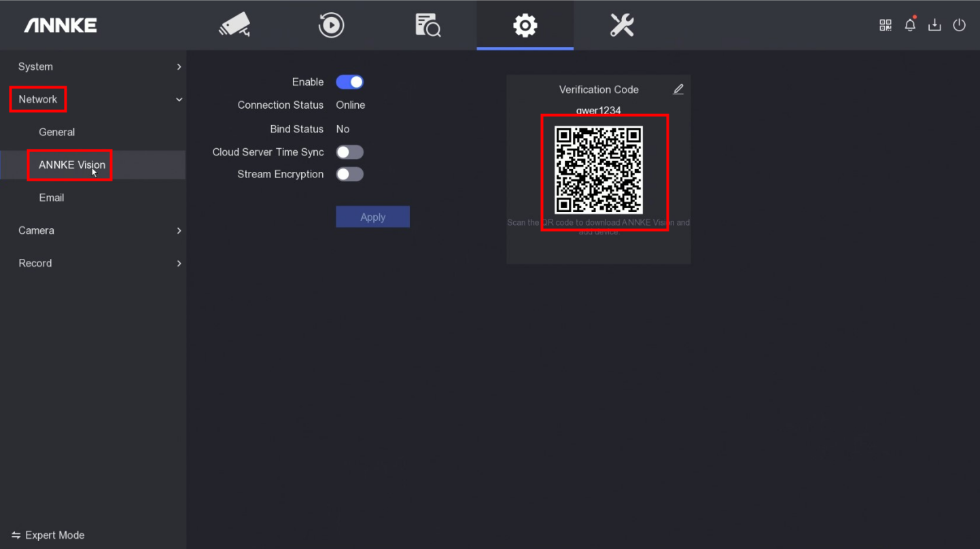Open the live view camera icon
980x549 pixels.
pos(234,26)
